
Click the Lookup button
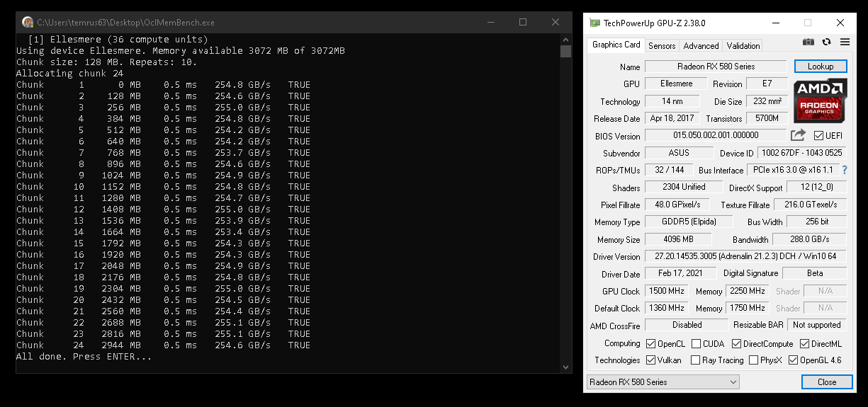coord(821,67)
